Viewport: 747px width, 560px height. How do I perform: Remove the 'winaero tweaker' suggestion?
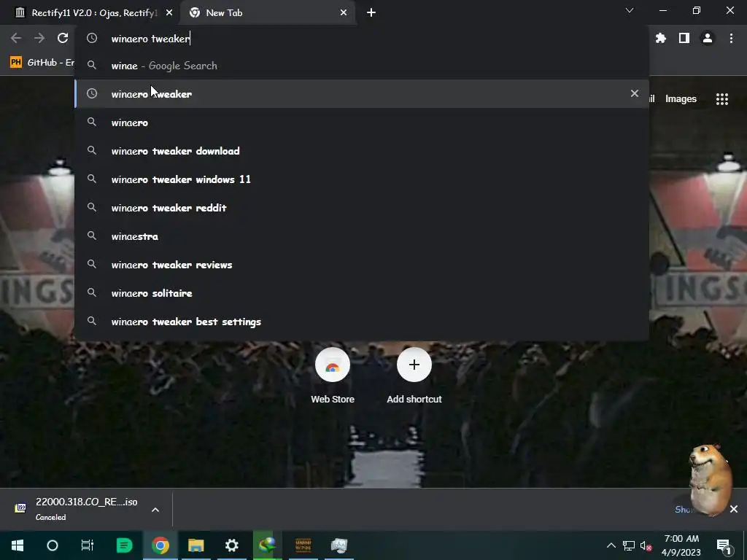tap(635, 94)
